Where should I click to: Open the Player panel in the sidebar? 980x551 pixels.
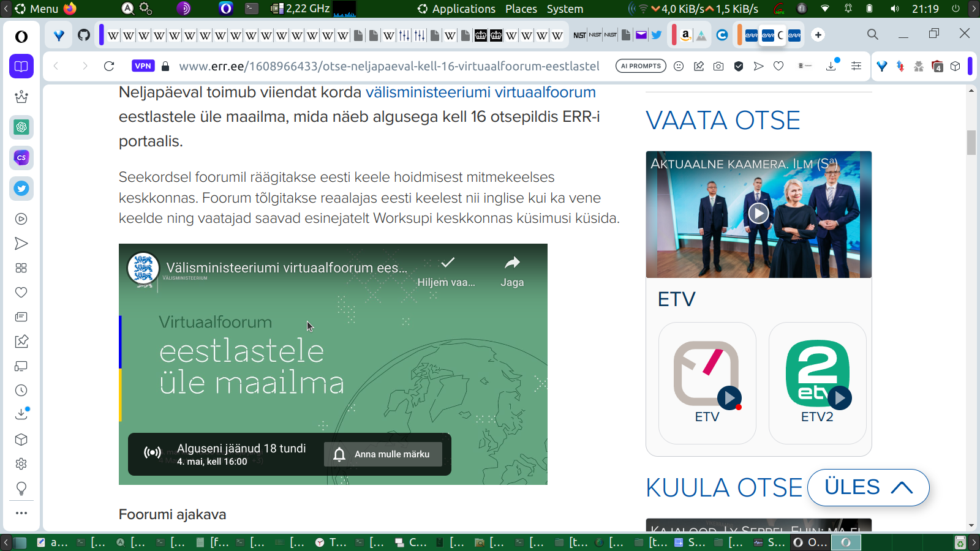(x=21, y=219)
